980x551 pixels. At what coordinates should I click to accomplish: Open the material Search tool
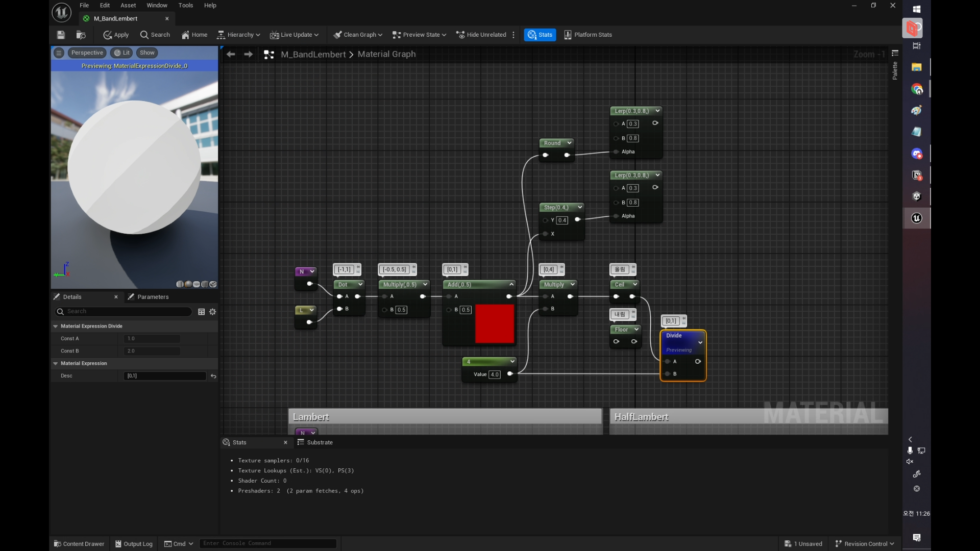pos(155,35)
